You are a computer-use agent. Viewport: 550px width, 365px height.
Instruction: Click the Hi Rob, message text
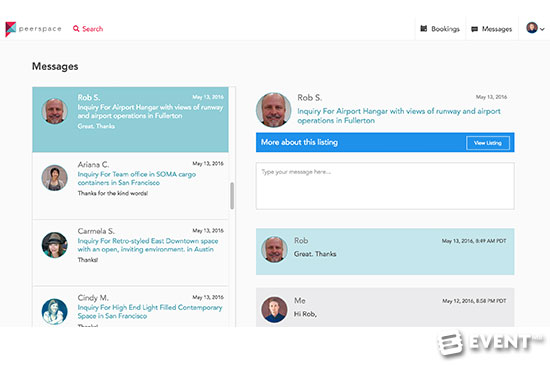(x=305, y=314)
